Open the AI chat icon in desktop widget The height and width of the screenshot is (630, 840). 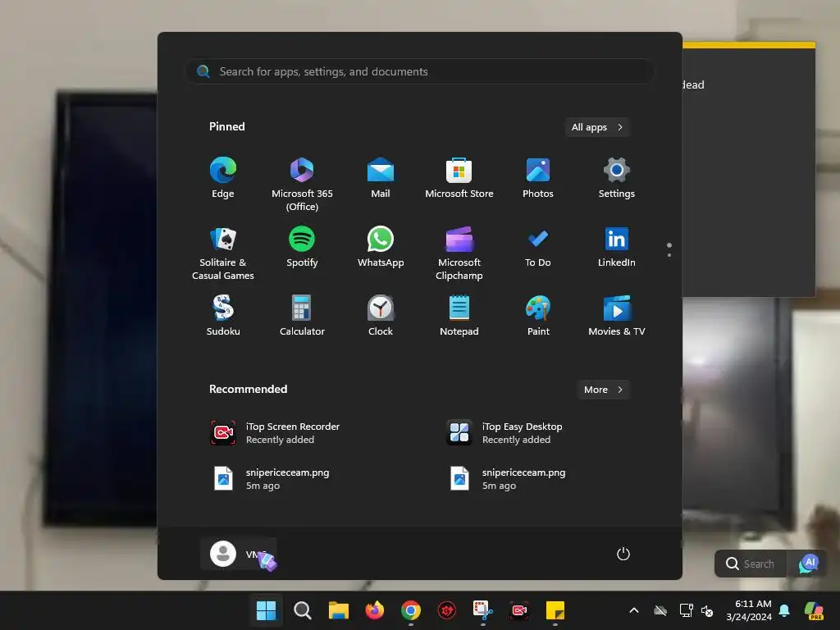(808, 564)
